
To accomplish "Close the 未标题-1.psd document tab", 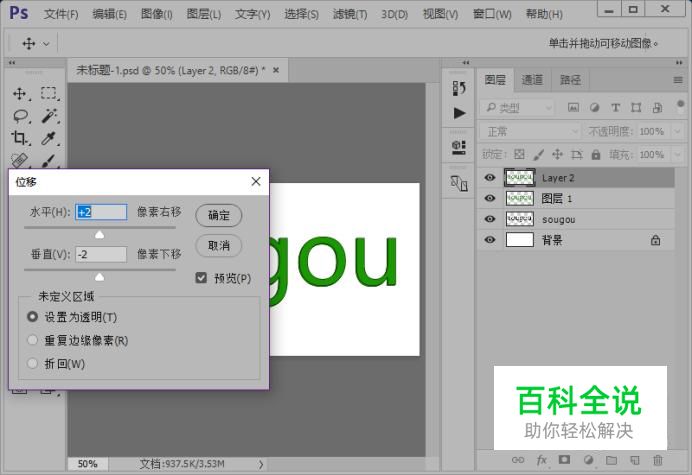I will [x=276, y=70].
